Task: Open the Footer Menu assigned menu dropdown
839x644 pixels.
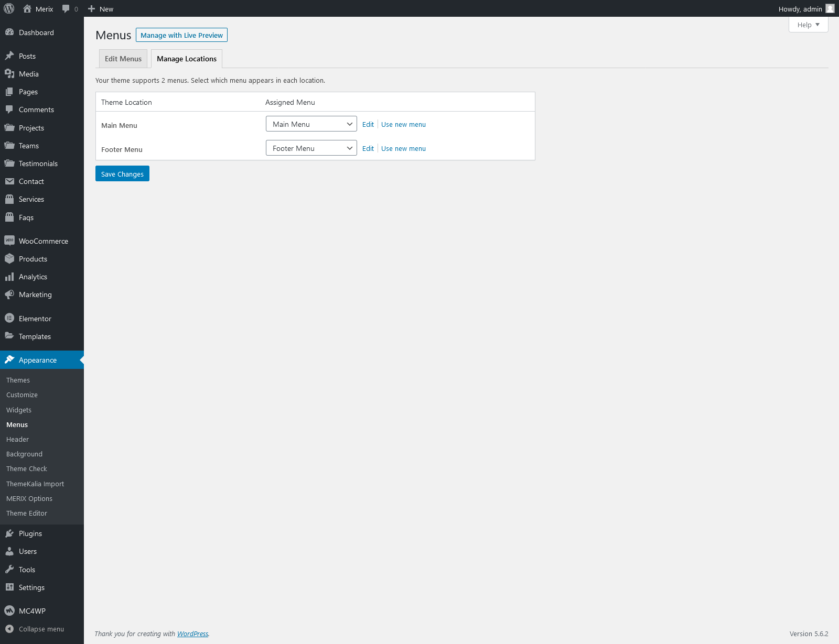Action: pyautogui.click(x=311, y=148)
